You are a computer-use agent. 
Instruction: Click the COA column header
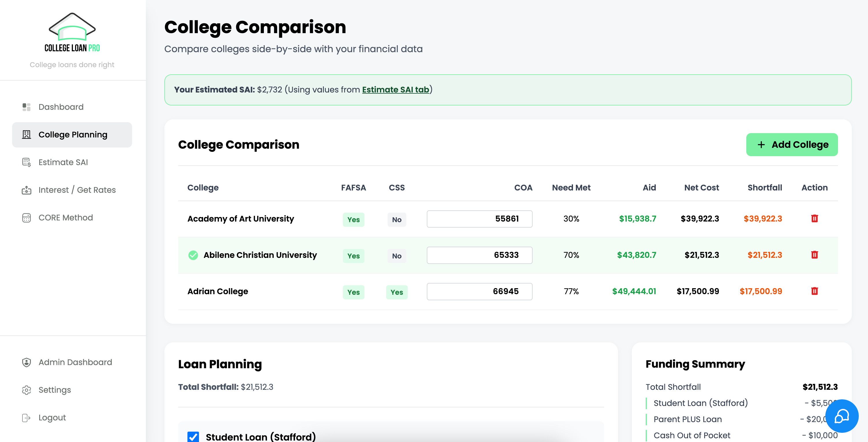(x=523, y=188)
